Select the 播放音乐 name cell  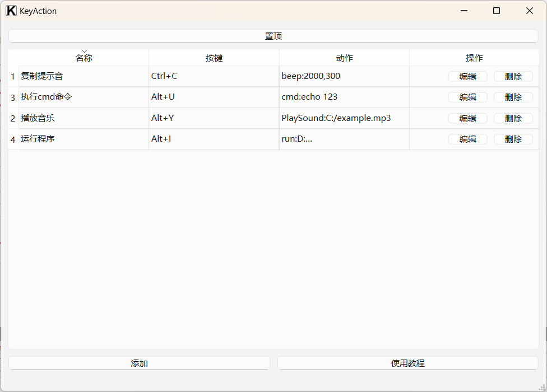point(84,119)
